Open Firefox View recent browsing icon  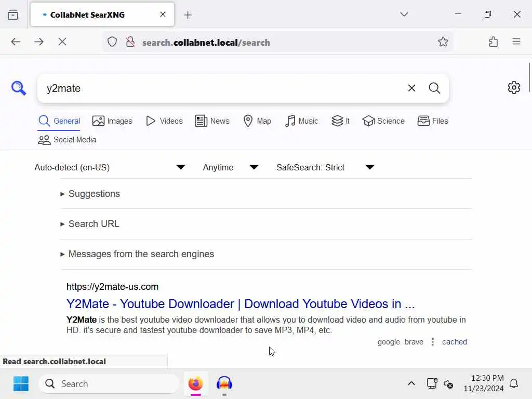coord(13,15)
